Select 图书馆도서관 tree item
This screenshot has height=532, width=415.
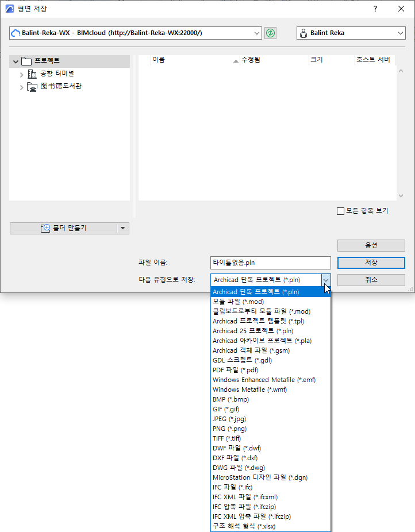coord(61,86)
